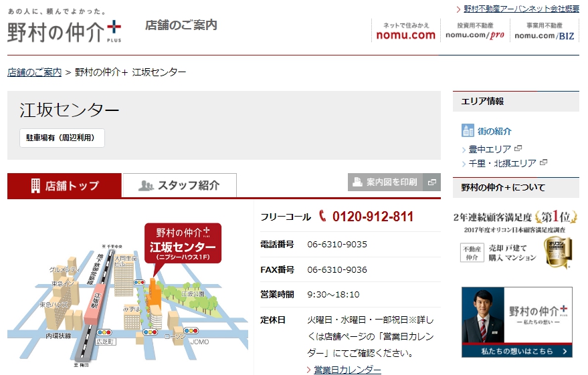Click the phone number 06-6310-9035
Image resolution: width=588 pixels, height=375 pixels.
pyautogui.click(x=337, y=245)
